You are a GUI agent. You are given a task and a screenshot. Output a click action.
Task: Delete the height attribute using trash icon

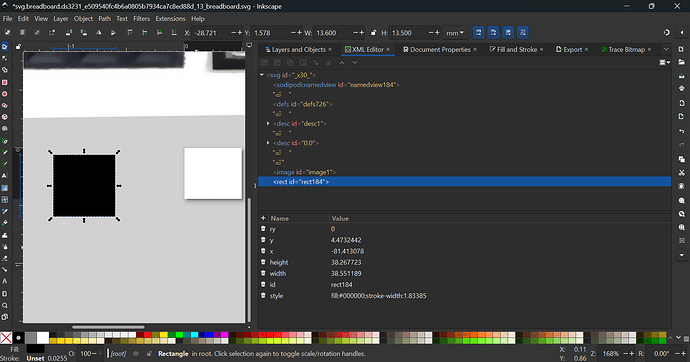pos(263,262)
